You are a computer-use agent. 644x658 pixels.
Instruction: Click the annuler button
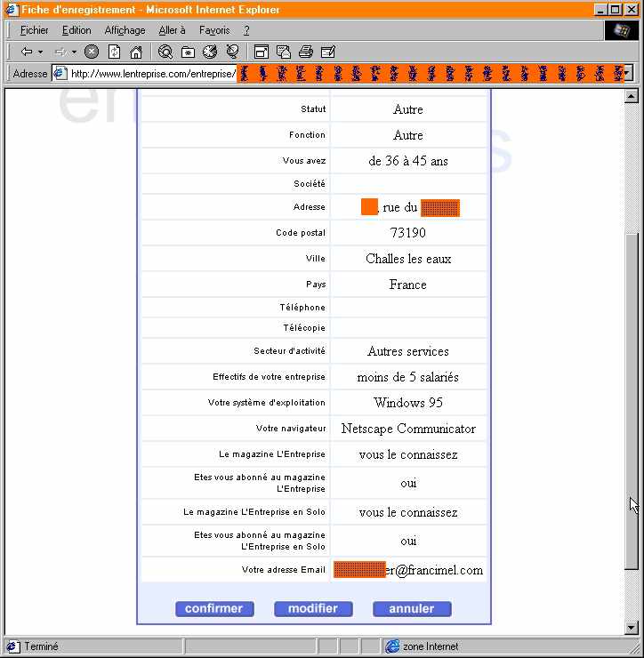tap(412, 608)
